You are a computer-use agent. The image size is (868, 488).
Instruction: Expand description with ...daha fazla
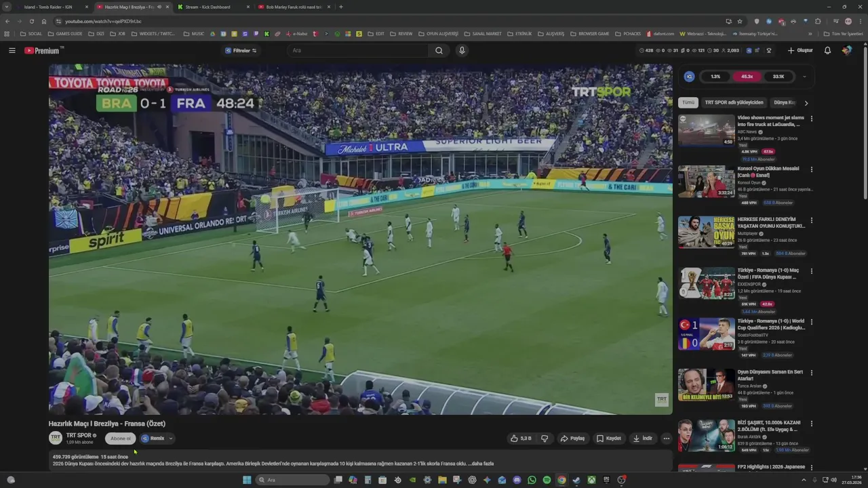point(481,464)
